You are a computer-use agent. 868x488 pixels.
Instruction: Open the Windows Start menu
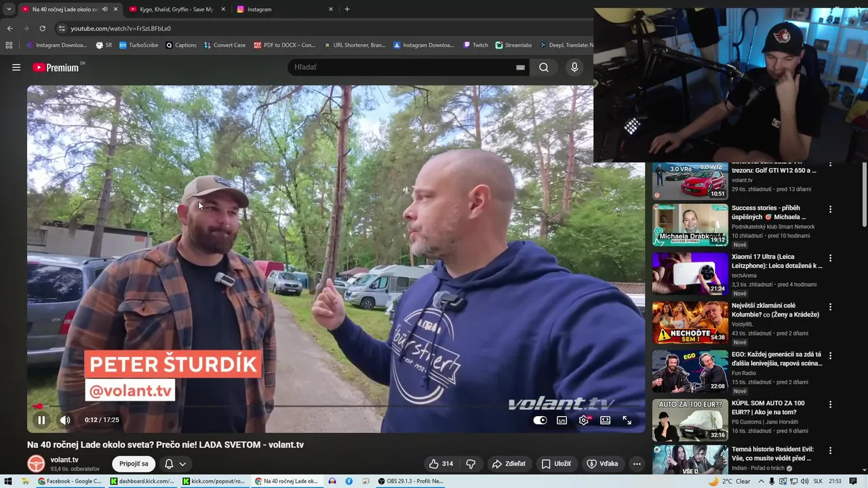(8, 481)
